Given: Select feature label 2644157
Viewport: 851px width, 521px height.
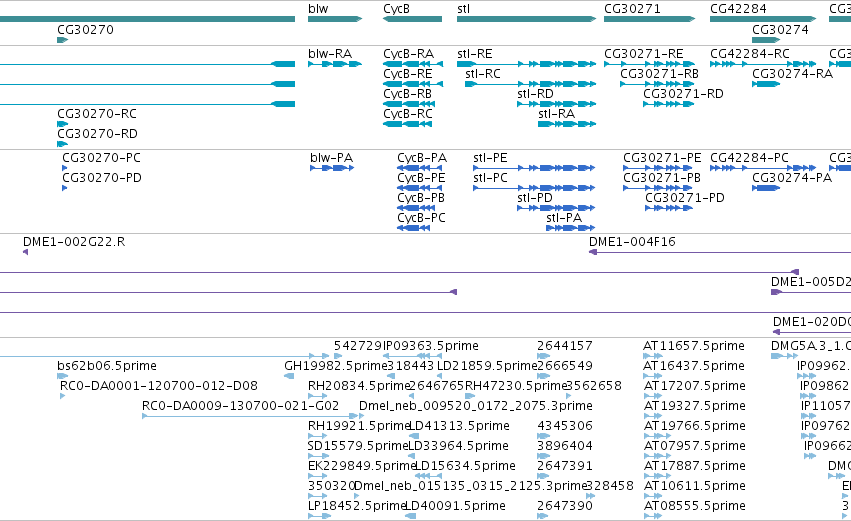Looking at the screenshot, I should [x=565, y=346].
